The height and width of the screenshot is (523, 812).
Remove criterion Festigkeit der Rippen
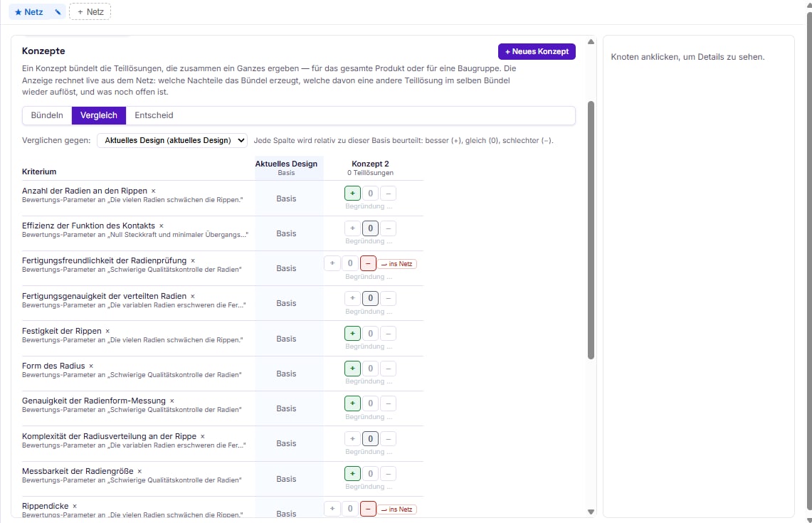107,332
